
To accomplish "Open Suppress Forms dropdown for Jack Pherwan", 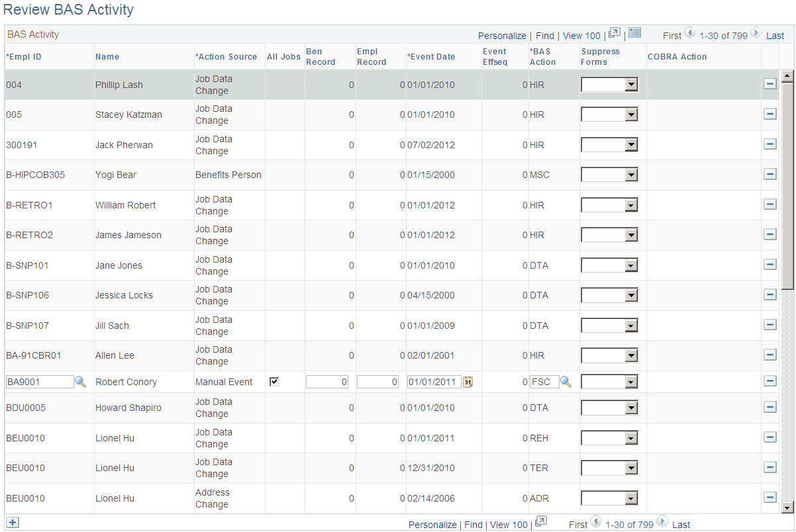I will tap(630, 144).
